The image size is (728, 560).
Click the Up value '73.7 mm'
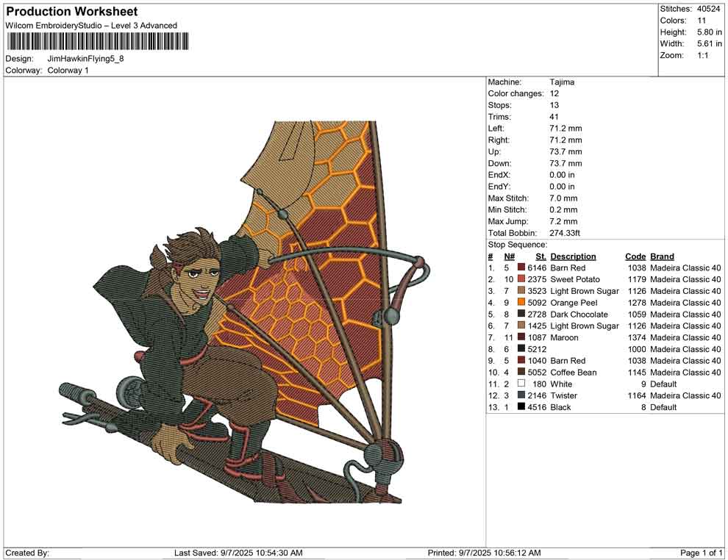pyautogui.click(x=566, y=151)
